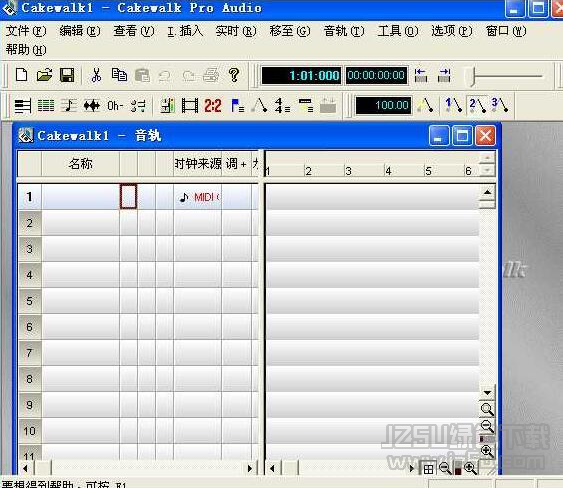Open the Event List 0h- icon
The height and width of the screenshot is (488, 563).
click(115, 106)
